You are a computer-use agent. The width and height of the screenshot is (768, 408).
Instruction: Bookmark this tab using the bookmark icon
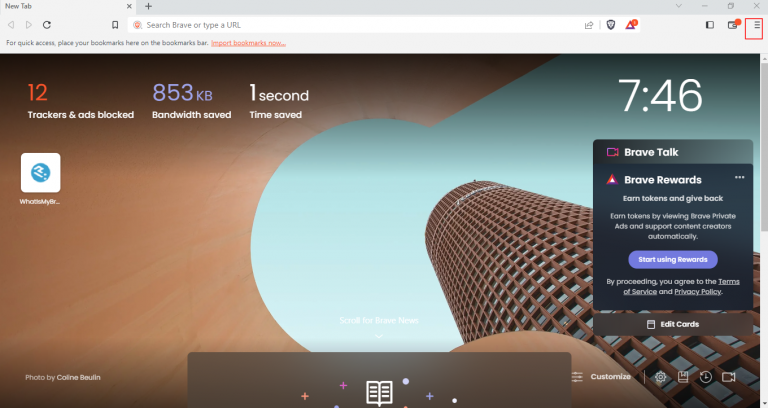pyautogui.click(x=115, y=24)
